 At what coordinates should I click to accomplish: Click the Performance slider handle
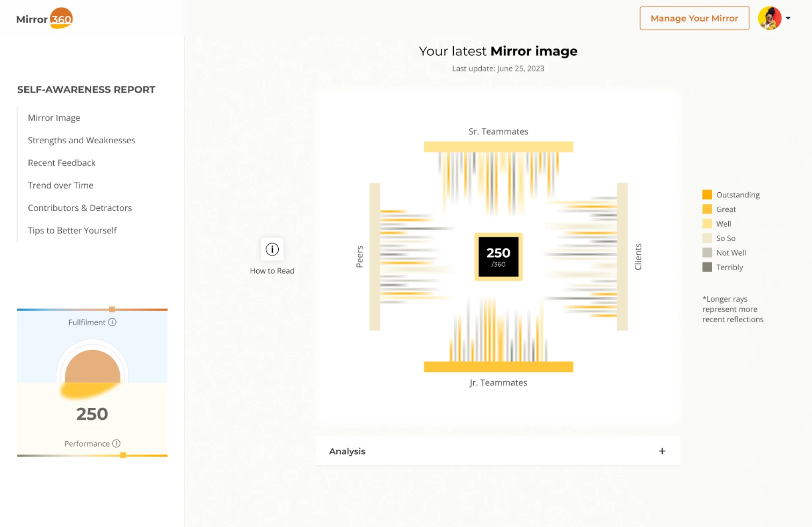(123, 455)
